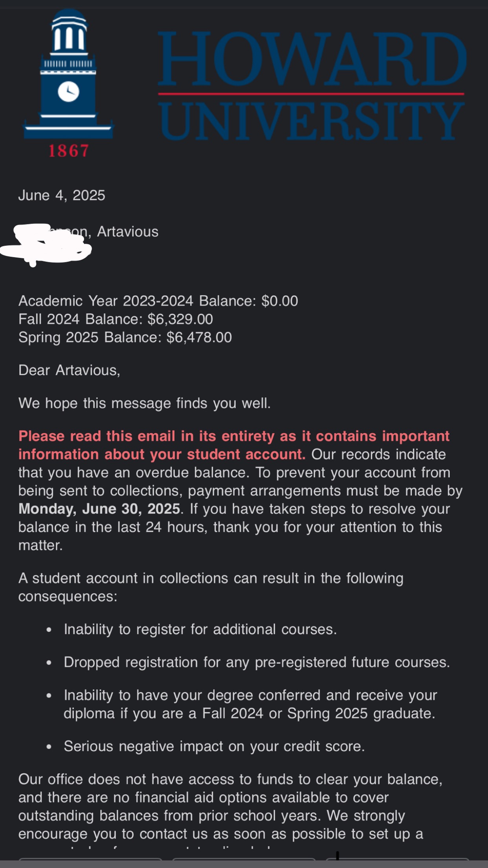Select the Academic Year 2023-2024 Balance line
Viewport: 488px width, 868px height.
point(158,301)
